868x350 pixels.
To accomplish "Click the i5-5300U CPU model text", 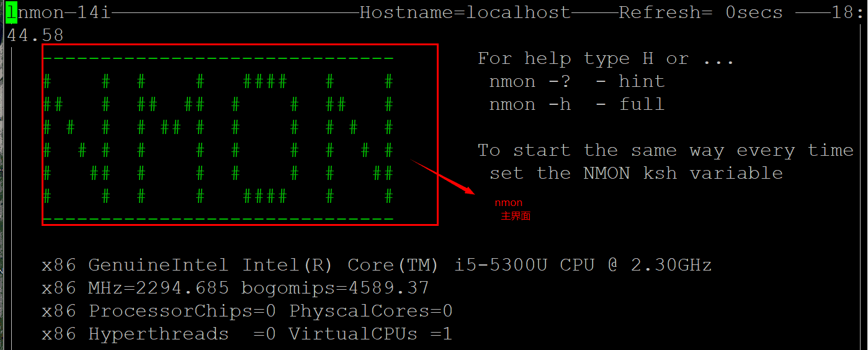I will (500, 266).
